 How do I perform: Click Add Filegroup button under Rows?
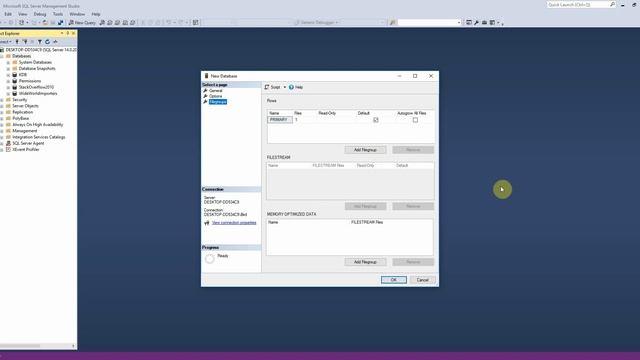[x=365, y=150]
